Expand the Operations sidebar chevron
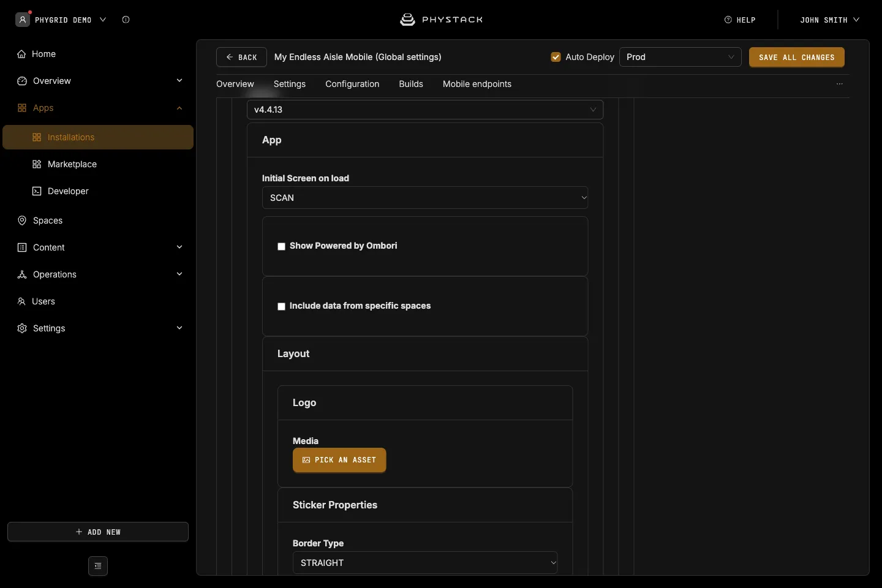Screen dimensions: 882x588 click(179, 274)
